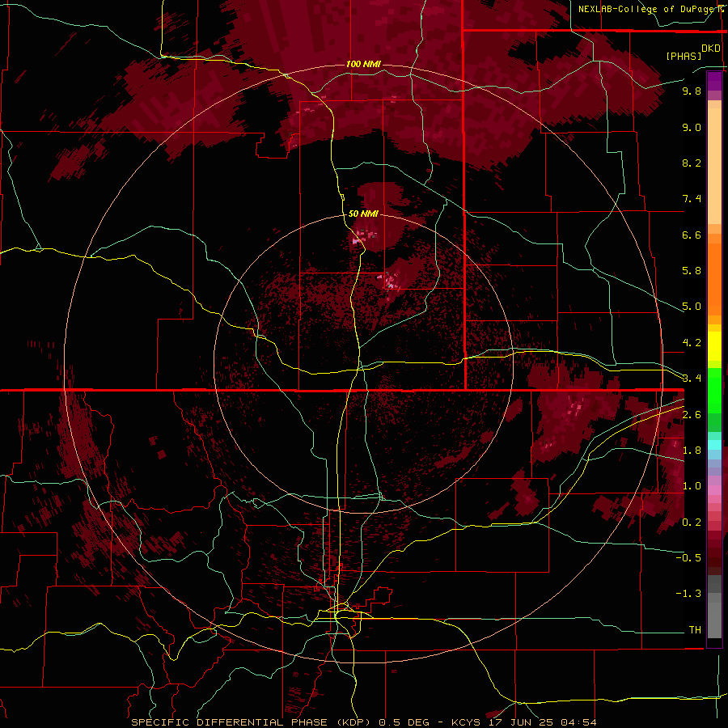This screenshot has height=728, width=728.
Task: Click the TH threshold legend label
Action: 695,630
